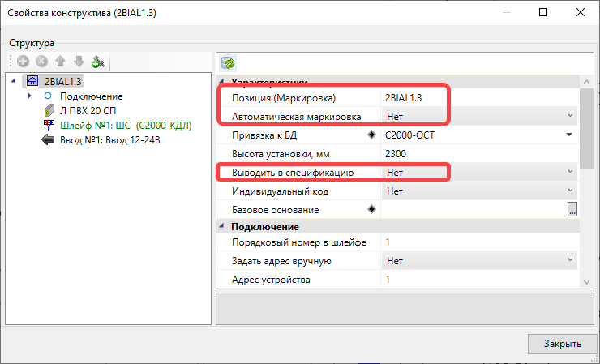This screenshot has height=364, width=600.
Task: Open Выводить в спецификацию dropdown
Action: tap(570, 172)
